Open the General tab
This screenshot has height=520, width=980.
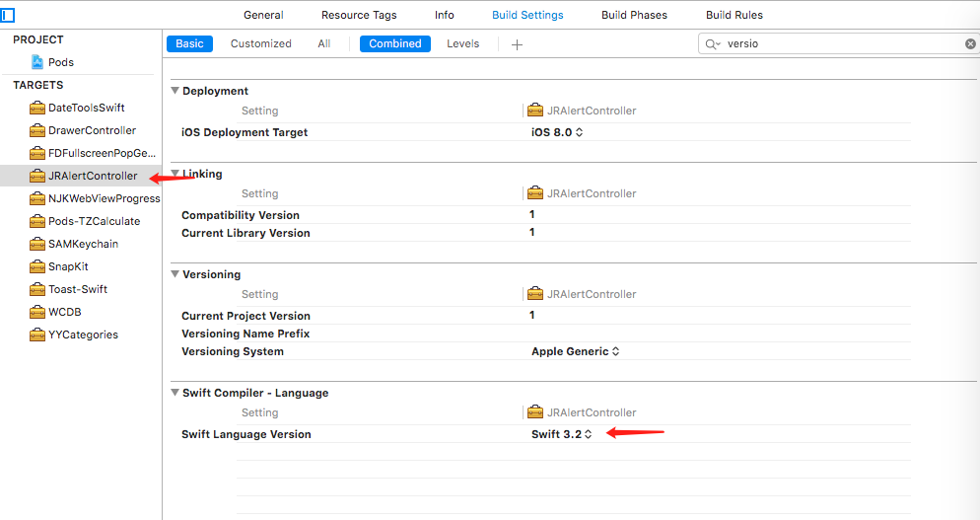pyautogui.click(x=263, y=15)
